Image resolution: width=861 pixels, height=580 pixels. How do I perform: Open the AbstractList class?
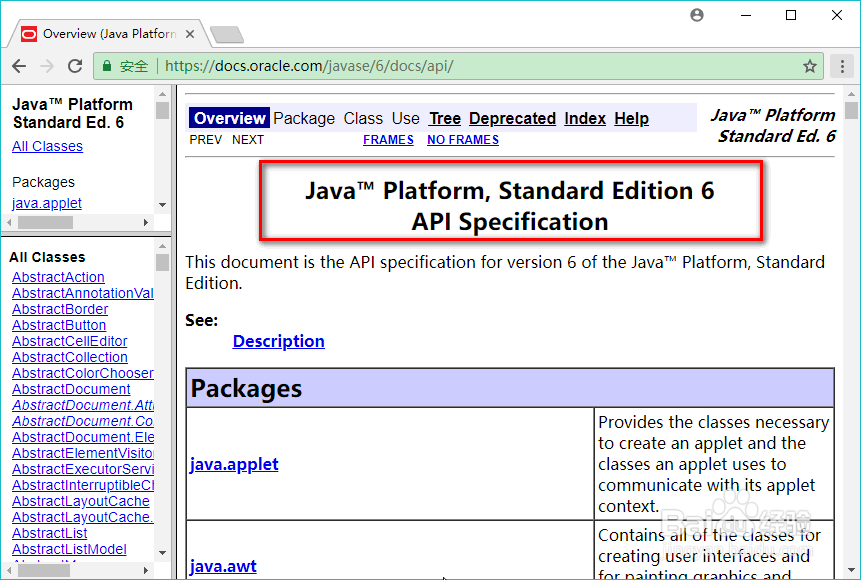(x=49, y=533)
